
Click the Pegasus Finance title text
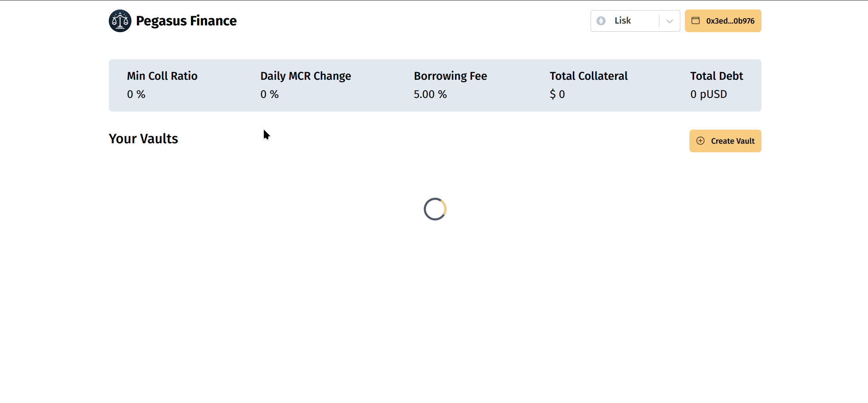click(x=186, y=21)
